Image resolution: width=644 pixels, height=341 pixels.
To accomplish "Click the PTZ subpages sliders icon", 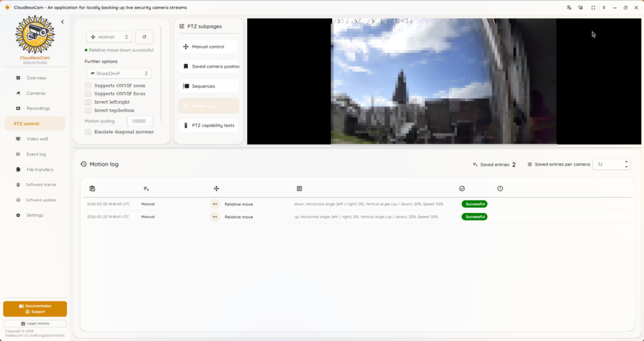I will [x=182, y=26].
